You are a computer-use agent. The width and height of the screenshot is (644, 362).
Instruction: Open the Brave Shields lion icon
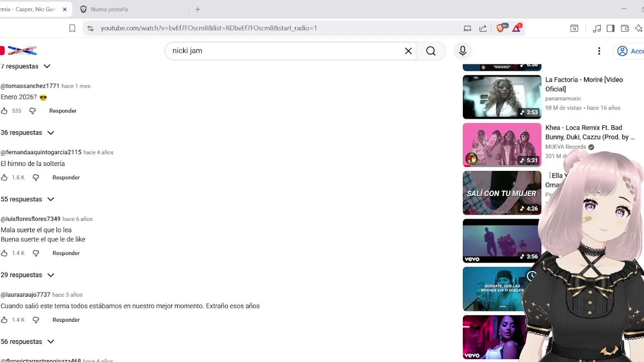501,28
